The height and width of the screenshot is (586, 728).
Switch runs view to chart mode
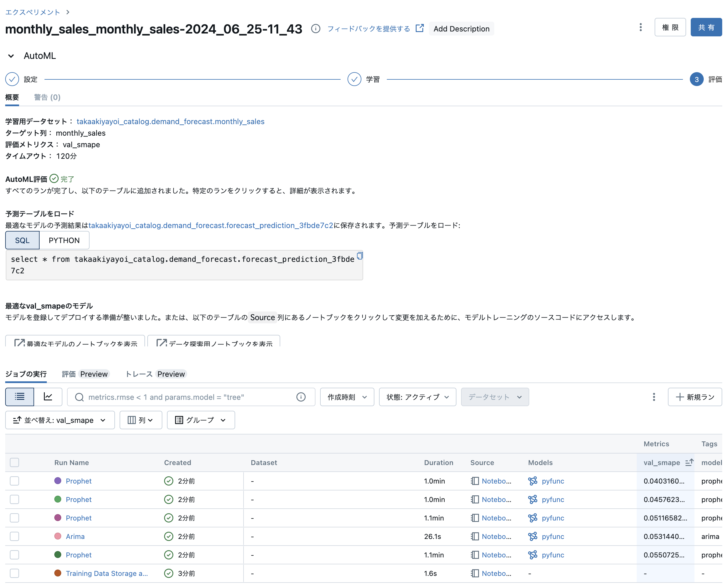pos(48,397)
